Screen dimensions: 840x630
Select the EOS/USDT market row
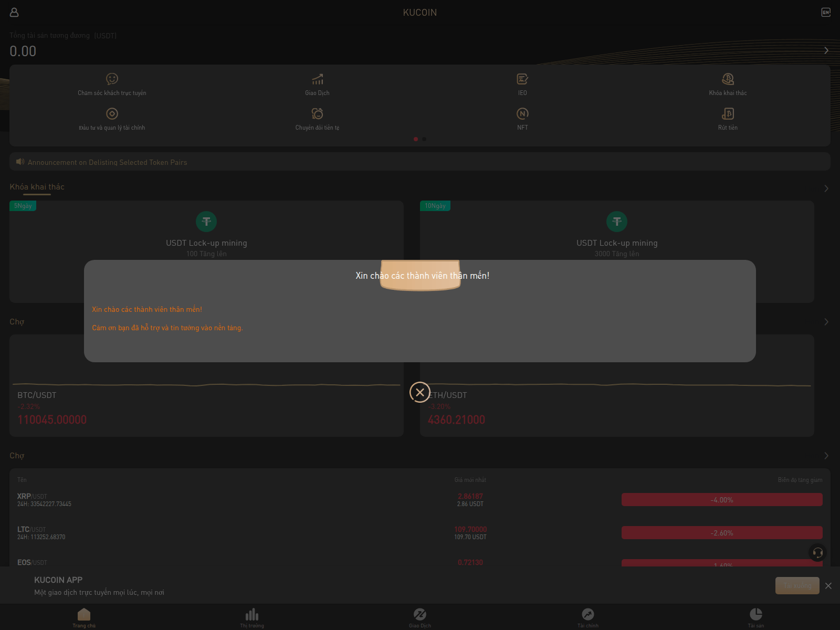click(x=420, y=562)
